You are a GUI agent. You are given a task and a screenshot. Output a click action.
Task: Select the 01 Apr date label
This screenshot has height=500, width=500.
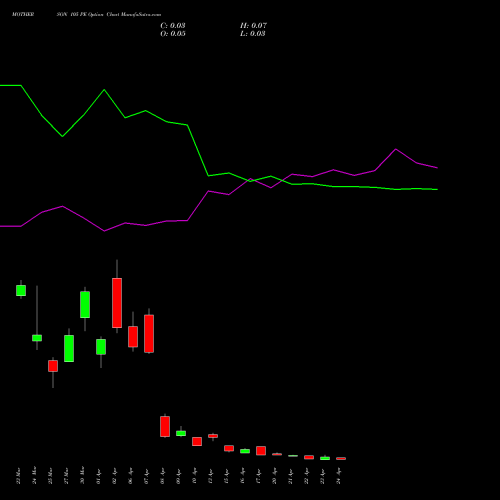coord(98,476)
